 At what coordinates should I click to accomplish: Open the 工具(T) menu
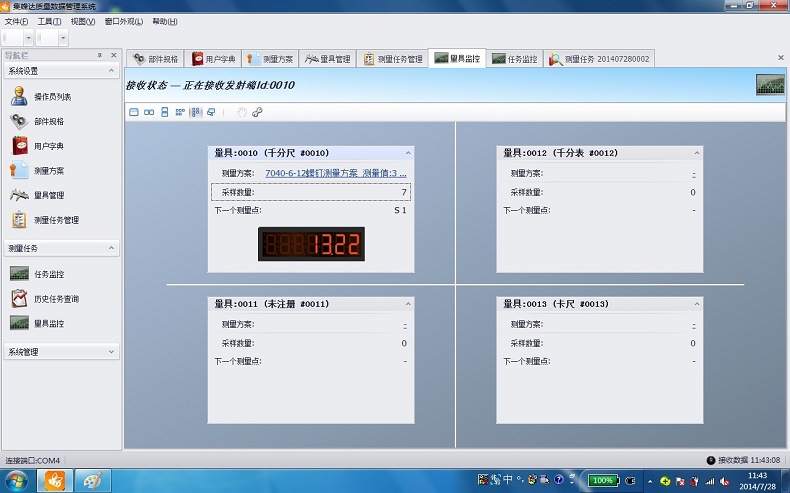[48, 21]
